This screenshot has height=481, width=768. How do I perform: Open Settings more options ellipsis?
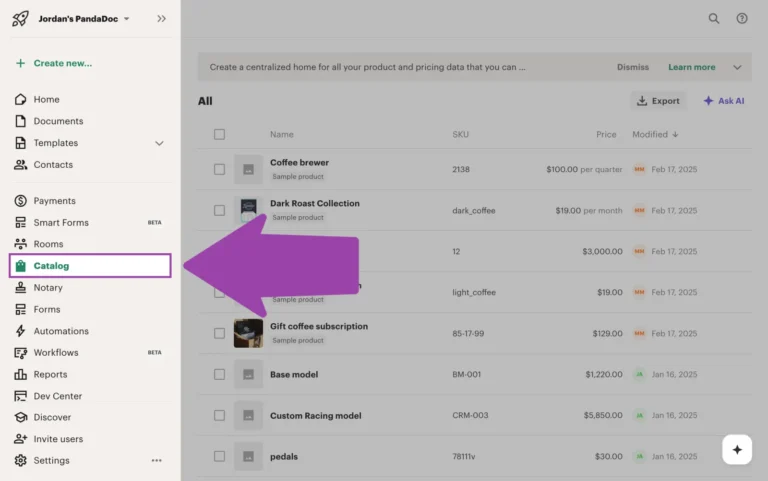coord(156,460)
